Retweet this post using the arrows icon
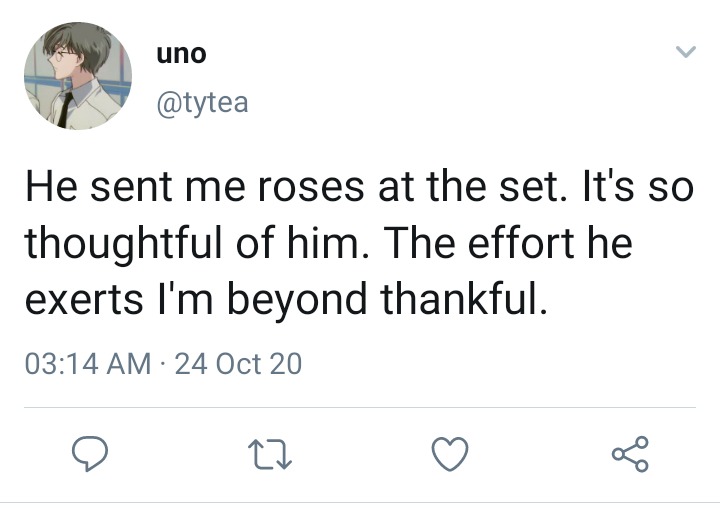720x515 pixels. pos(270,454)
